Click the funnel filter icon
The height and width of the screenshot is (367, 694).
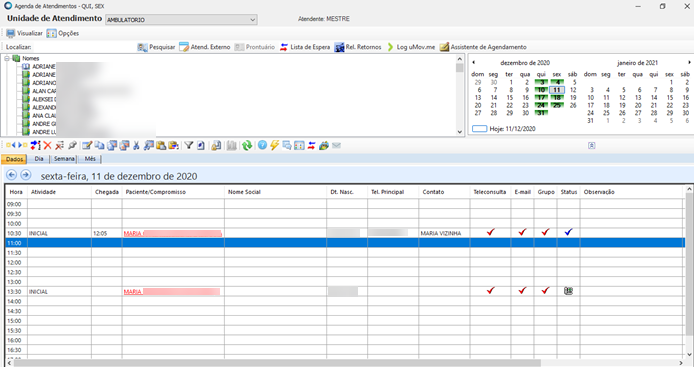tap(189, 145)
